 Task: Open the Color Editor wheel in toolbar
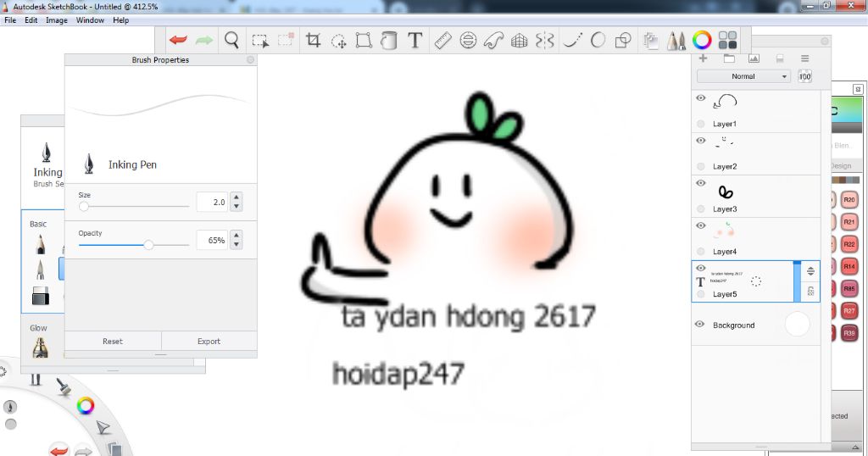702,41
